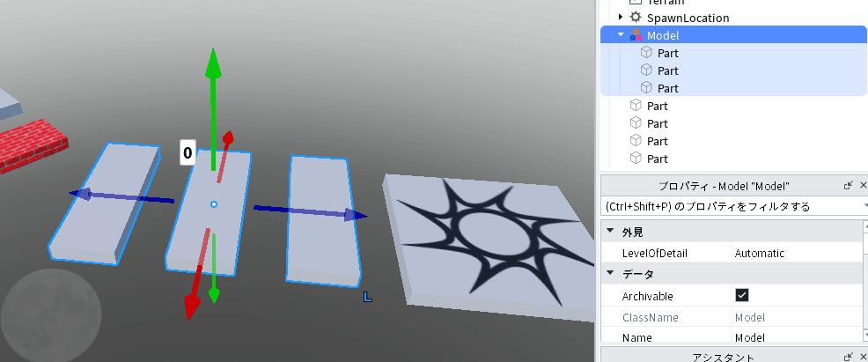The image size is (868, 362).
Task: Collapse the データ properties section
Action: coord(610,273)
